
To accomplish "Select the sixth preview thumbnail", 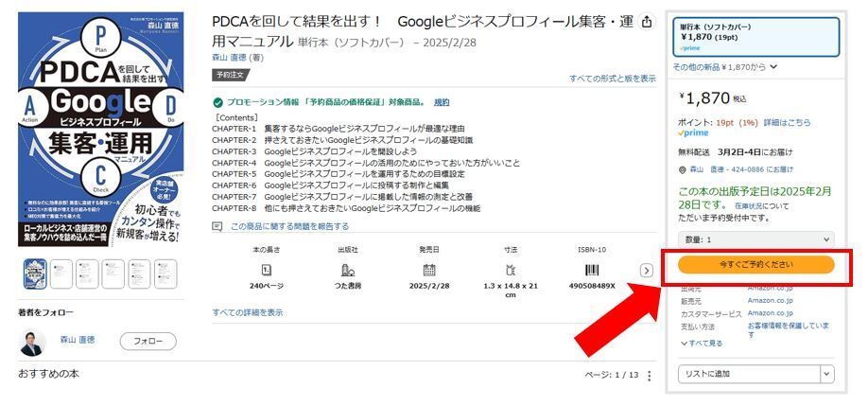I will coord(165,274).
